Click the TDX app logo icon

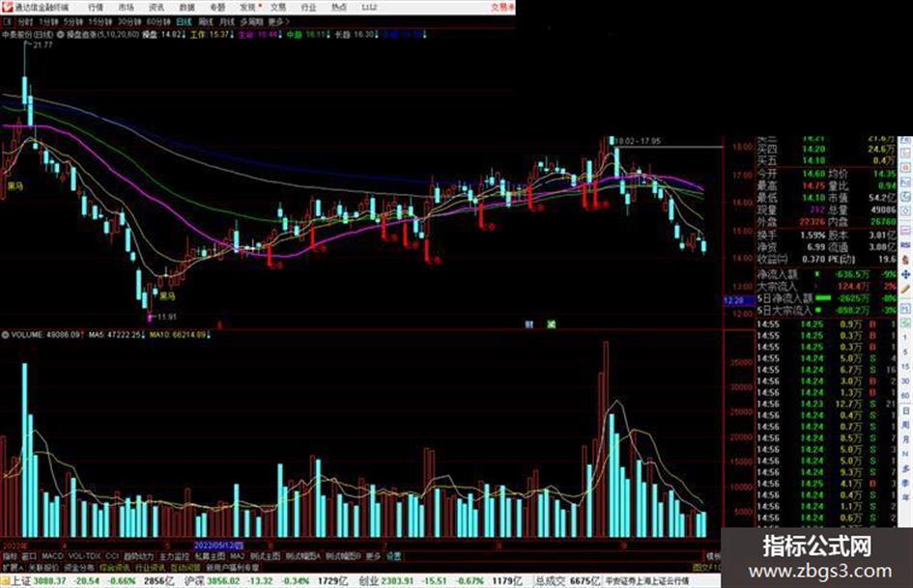click(x=7, y=7)
